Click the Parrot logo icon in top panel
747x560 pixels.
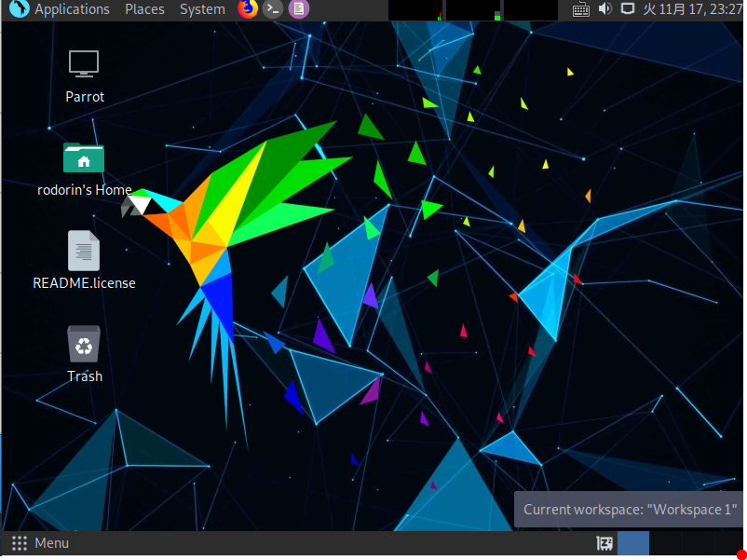pyautogui.click(x=19, y=9)
